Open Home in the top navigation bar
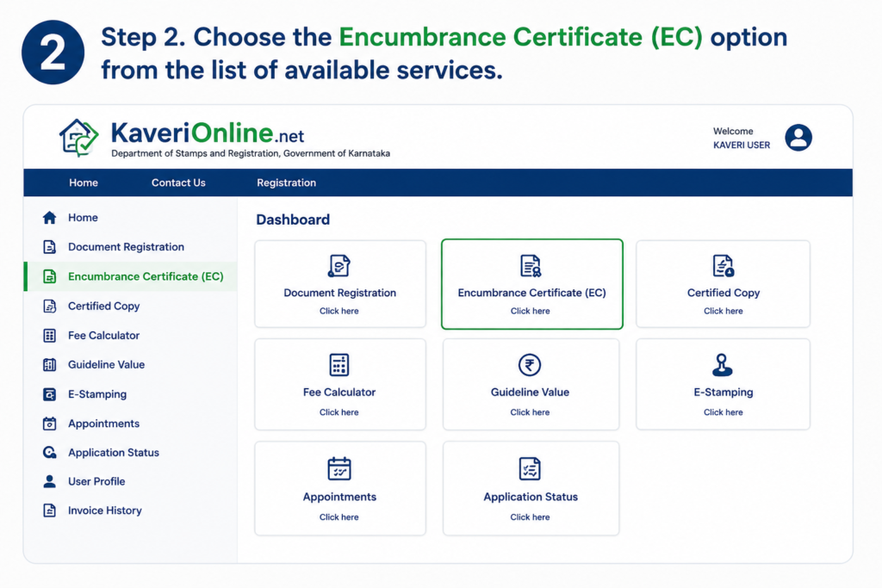 pyautogui.click(x=84, y=183)
